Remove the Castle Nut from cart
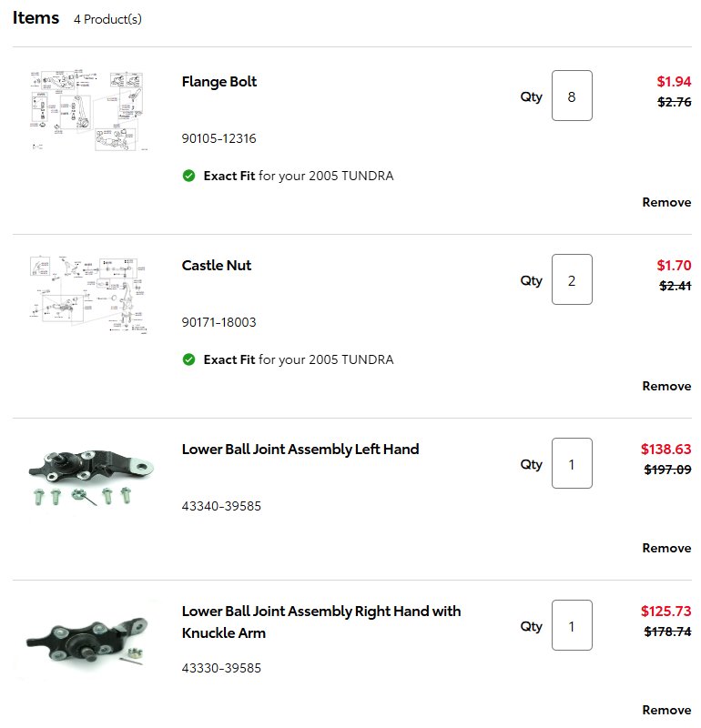 [666, 386]
